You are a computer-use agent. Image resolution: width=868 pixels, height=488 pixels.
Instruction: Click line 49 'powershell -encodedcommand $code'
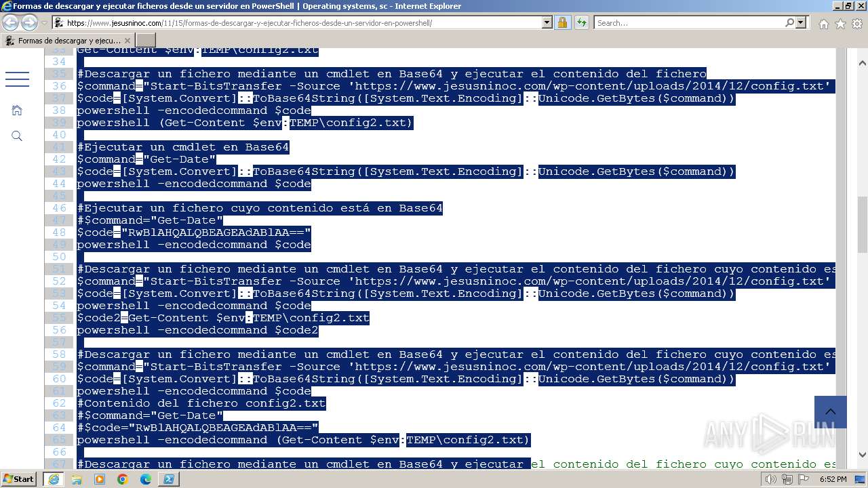point(194,245)
